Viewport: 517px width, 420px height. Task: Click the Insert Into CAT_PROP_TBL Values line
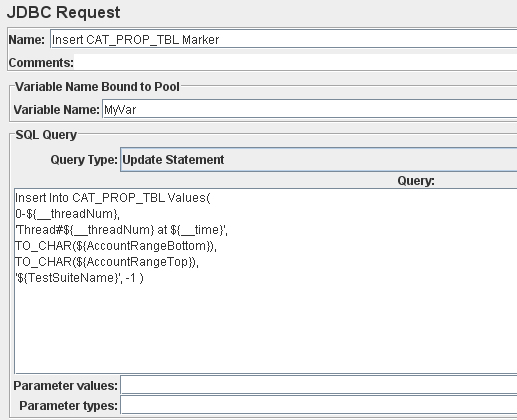[113, 198]
